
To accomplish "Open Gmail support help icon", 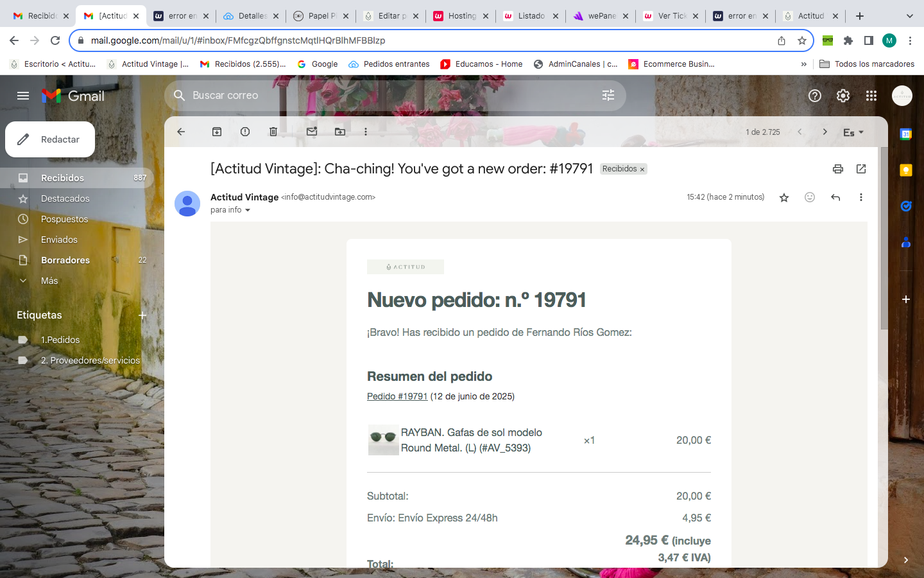I will (x=815, y=96).
